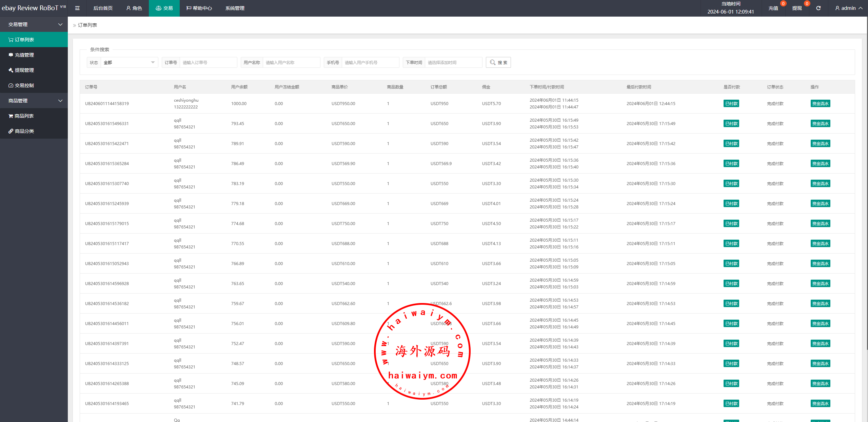Open 商品列表 in sidebar
Viewport: 868px width, 422px height.
click(x=24, y=116)
